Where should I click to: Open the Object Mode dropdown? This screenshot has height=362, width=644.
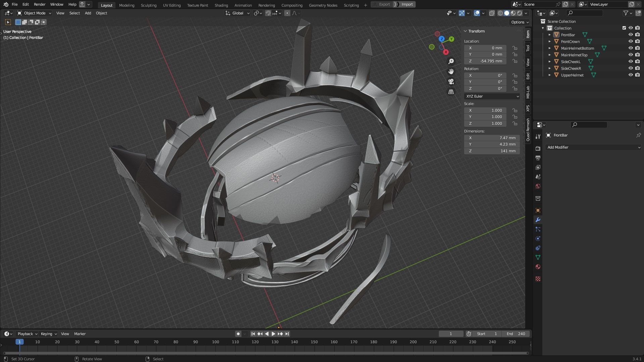pos(34,13)
